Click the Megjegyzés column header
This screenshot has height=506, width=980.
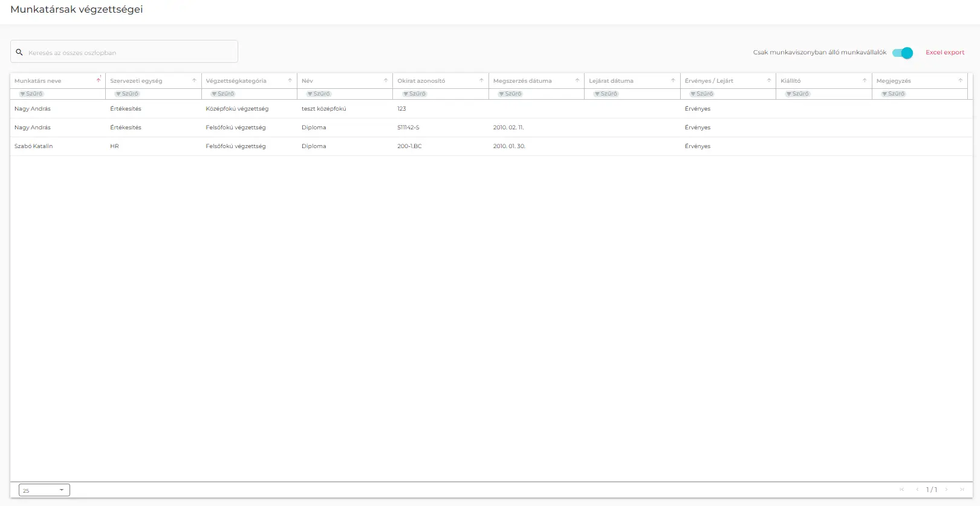[x=894, y=81]
